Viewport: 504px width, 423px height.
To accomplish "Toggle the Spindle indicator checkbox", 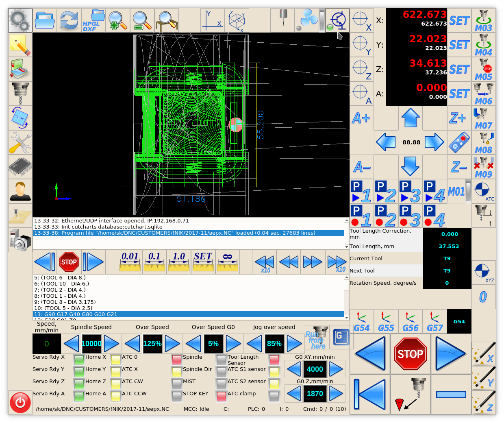I will [x=176, y=360].
